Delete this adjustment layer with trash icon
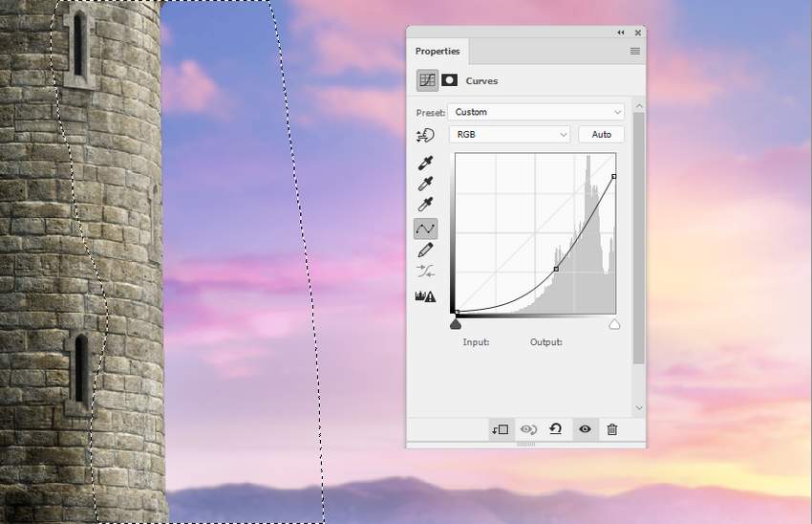Screen dimensions: 812x524 [x=612, y=429]
